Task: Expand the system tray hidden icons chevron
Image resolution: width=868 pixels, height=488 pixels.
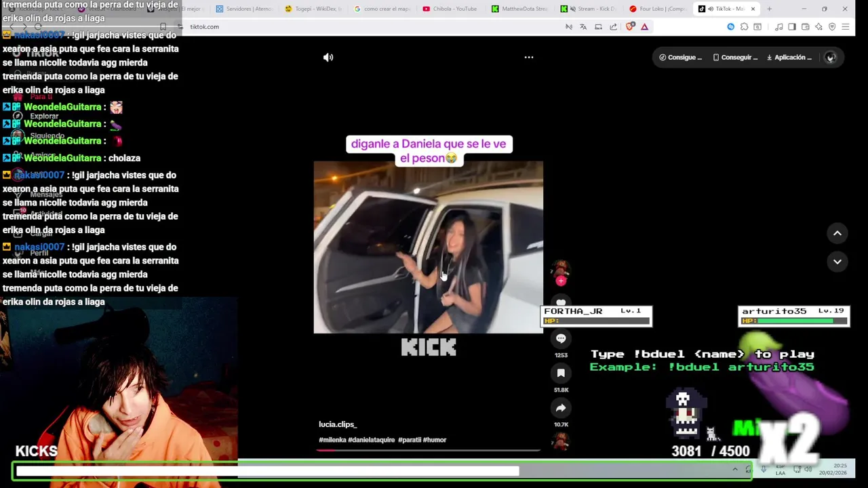Action: point(734,469)
